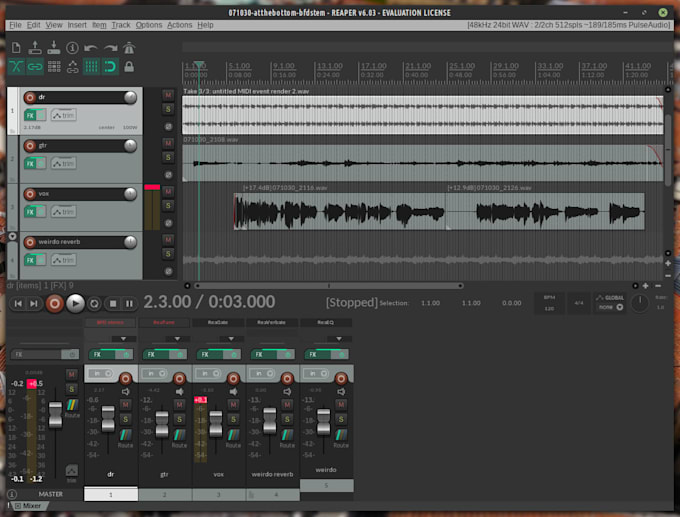This screenshot has height=517, width=680.
Task: Toggle snap magnet icon in toolbar
Action: 110,67
